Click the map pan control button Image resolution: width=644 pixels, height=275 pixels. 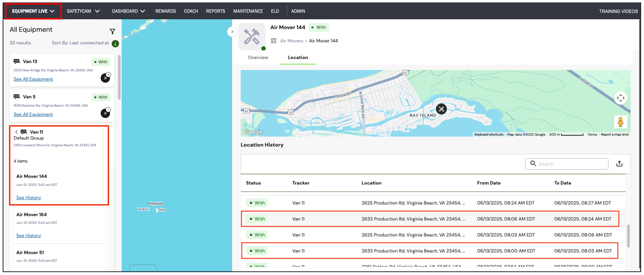tap(620, 98)
